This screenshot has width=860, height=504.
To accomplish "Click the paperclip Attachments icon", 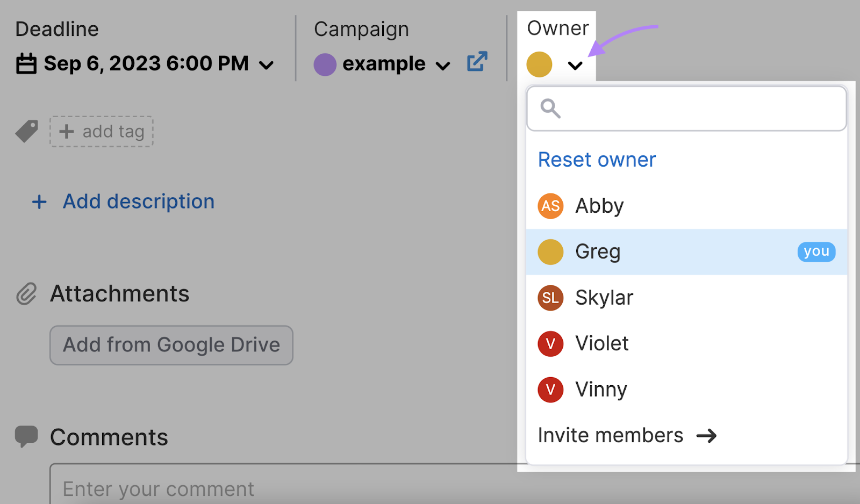I will click(26, 294).
